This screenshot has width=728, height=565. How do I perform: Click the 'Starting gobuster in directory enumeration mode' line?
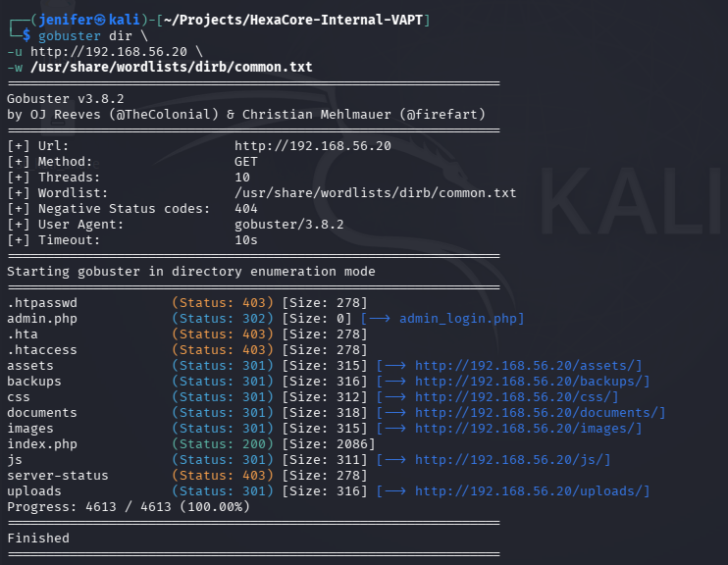point(191,272)
